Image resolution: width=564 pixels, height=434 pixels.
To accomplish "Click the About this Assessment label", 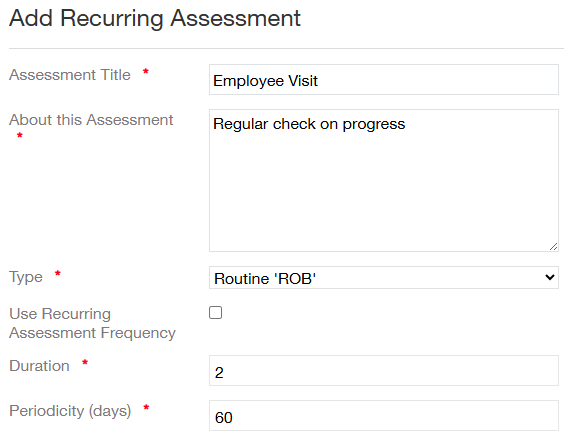I will pyautogui.click(x=91, y=120).
